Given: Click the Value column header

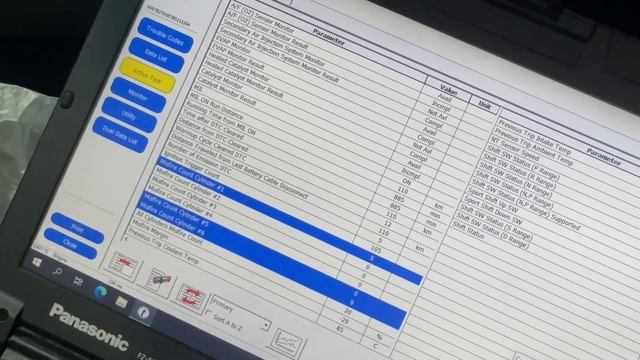Looking at the screenshot, I should click(x=448, y=88).
